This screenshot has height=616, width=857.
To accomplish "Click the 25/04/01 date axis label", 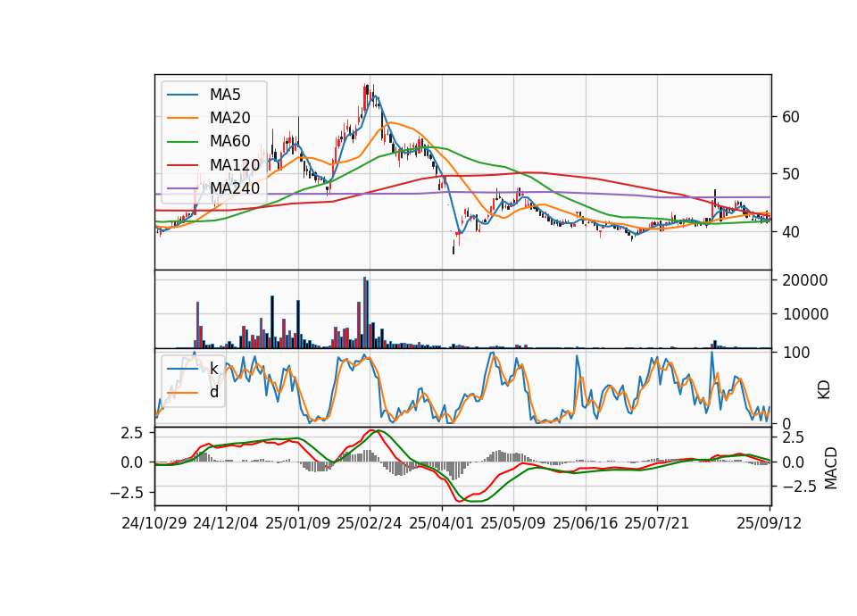I will (x=441, y=523).
